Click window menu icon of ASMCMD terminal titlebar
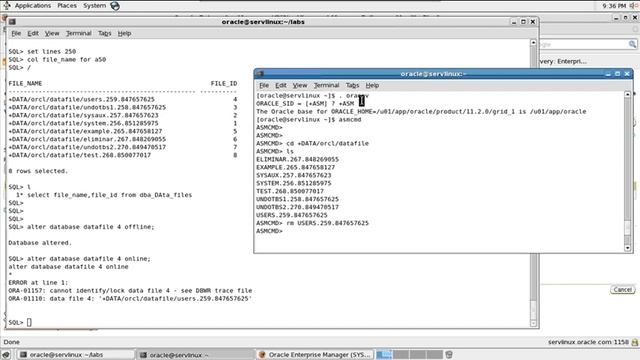 coord(260,74)
